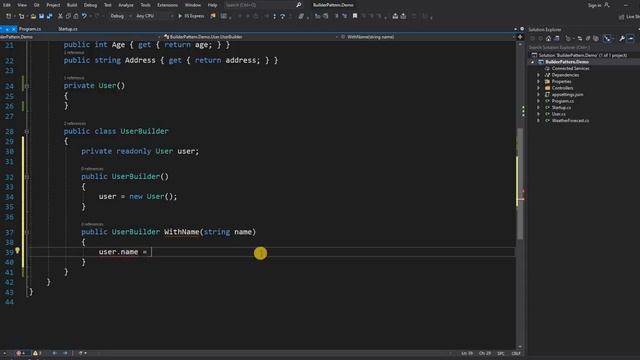The height and width of the screenshot is (360, 640).
Task: Click the Open File folder icon
Action: 33,16
